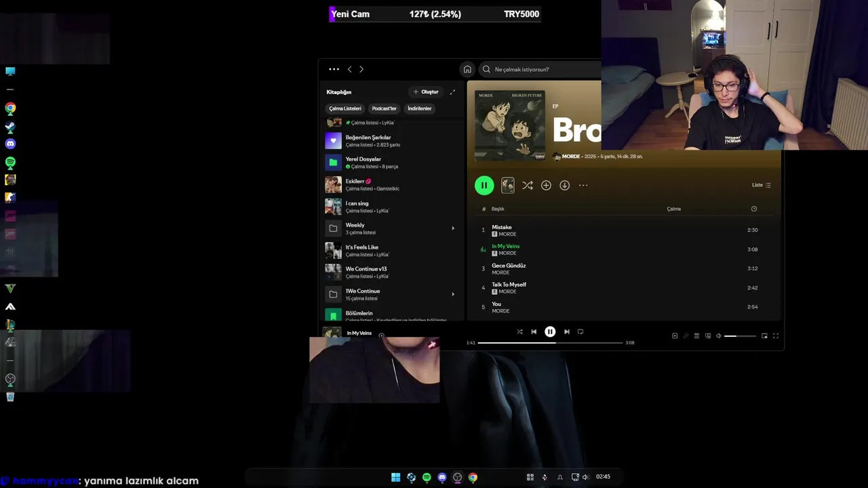Switch Spotify to full screen

tap(776, 336)
